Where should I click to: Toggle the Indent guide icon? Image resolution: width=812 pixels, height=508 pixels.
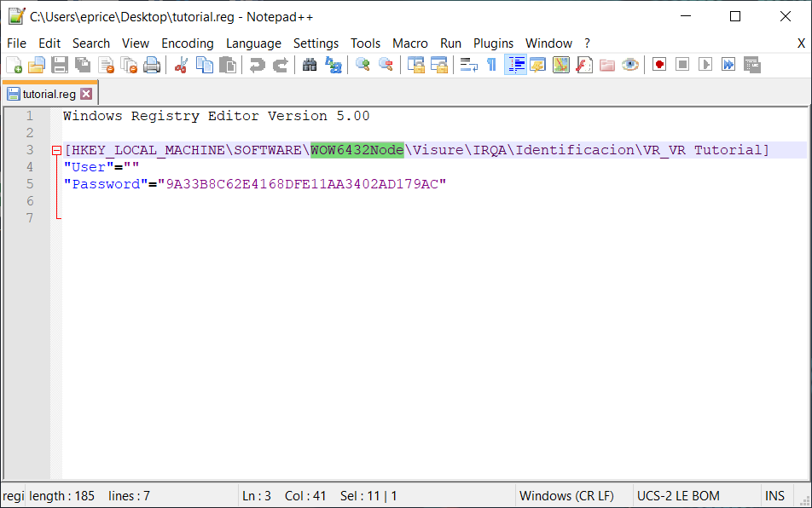[x=515, y=65]
